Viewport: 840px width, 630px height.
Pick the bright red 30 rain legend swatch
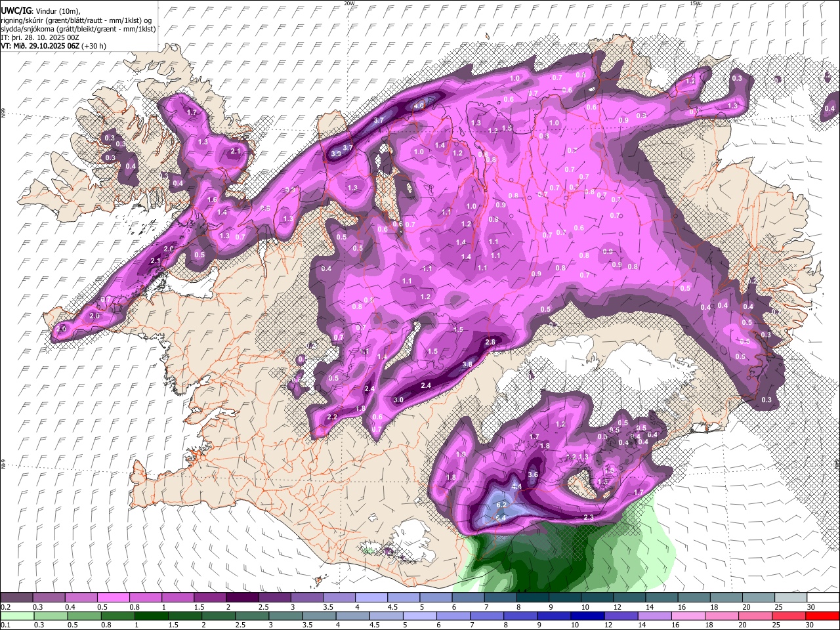pyautogui.click(x=822, y=616)
